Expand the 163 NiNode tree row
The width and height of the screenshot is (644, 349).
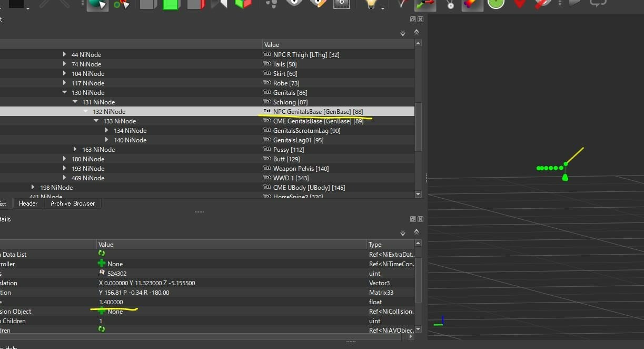pos(75,149)
